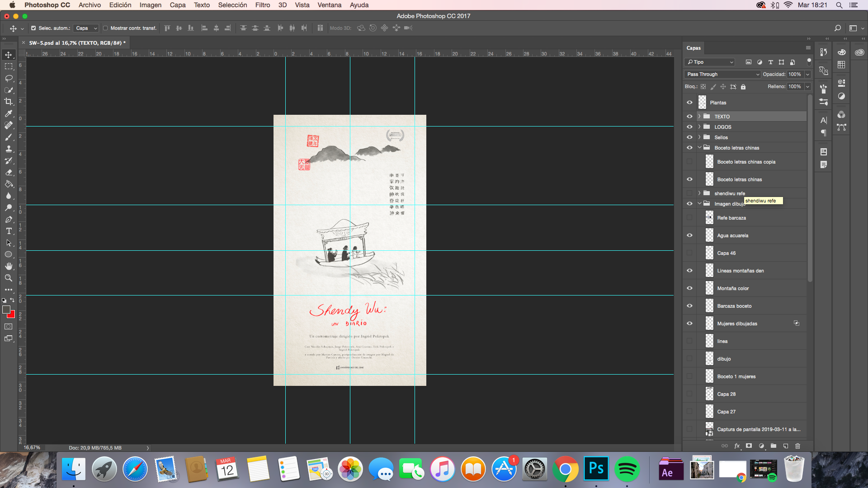Open the Tipo layer filter dropdown
This screenshot has width=868, height=488.
(x=710, y=62)
